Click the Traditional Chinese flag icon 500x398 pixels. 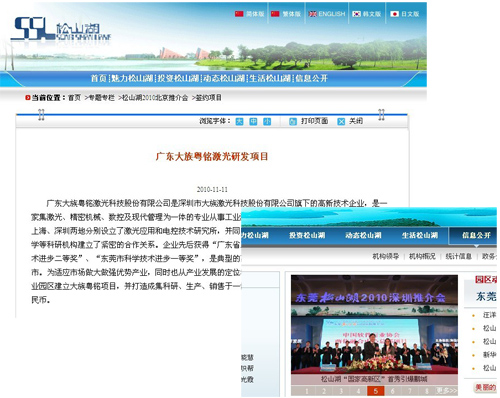tap(275, 14)
